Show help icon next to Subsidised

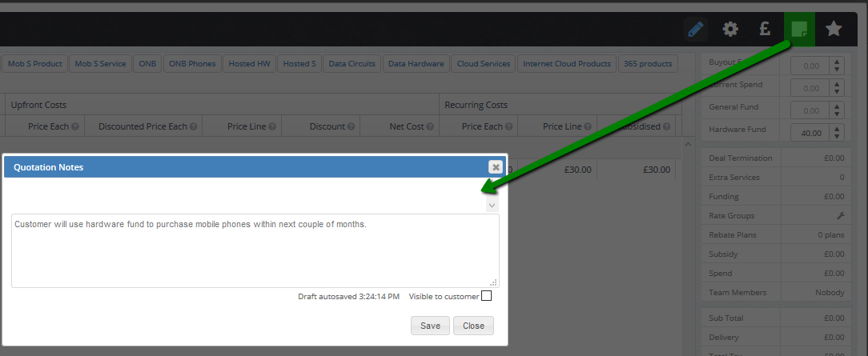point(666,126)
